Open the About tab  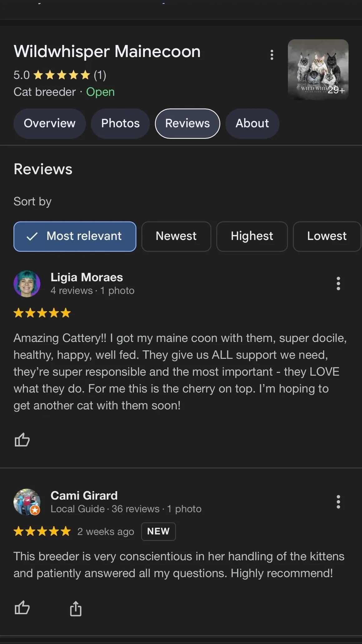click(x=252, y=123)
